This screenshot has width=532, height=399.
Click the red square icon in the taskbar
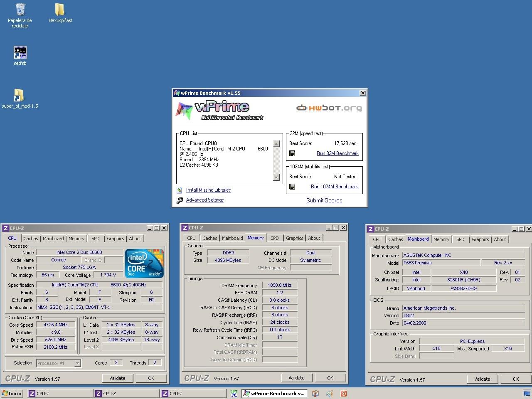(343, 393)
